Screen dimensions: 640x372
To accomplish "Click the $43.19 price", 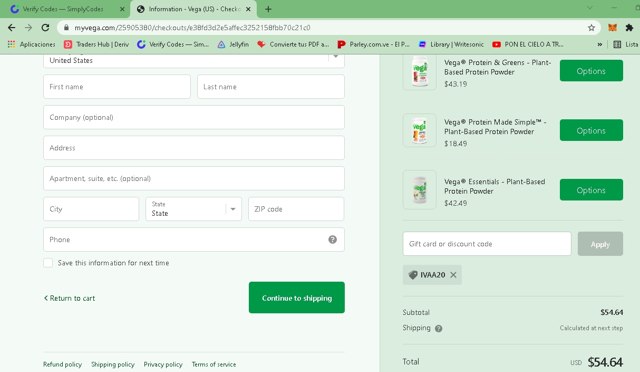I will coord(456,84).
